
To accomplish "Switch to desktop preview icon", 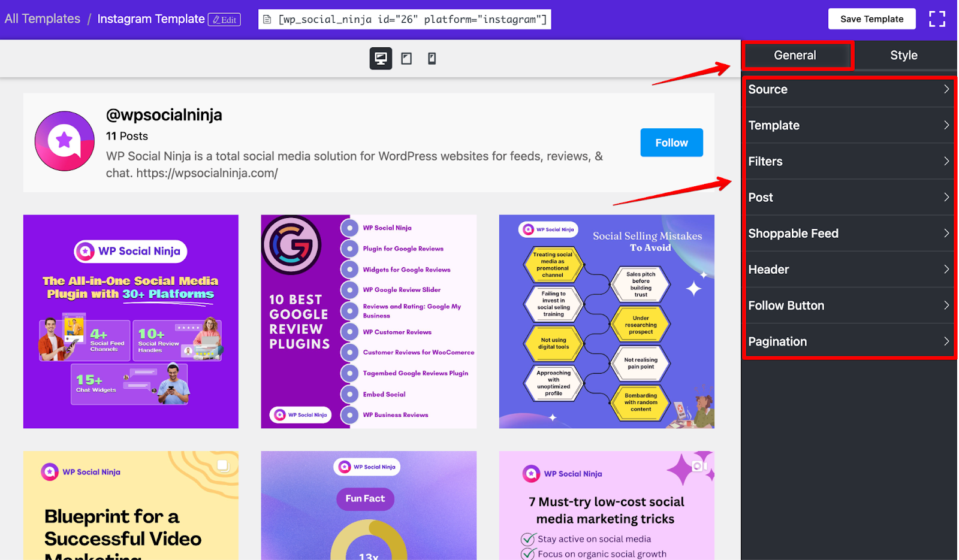I will pos(381,59).
